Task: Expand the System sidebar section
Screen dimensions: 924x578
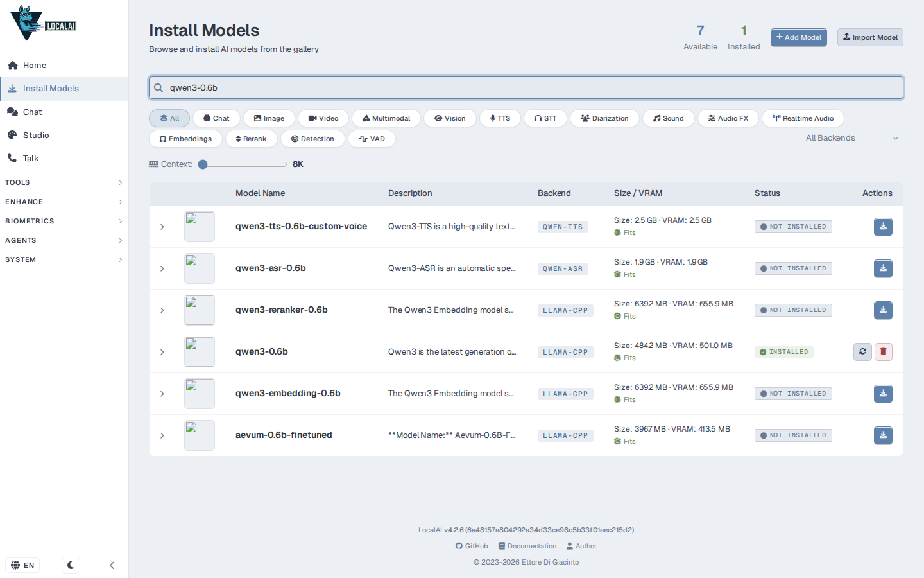Action: coord(64,260)
